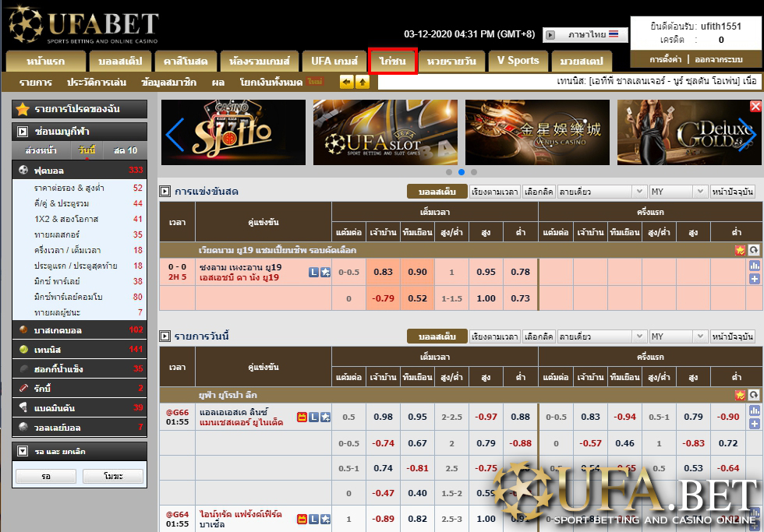Open the คาสิโนสด tab
764x532 pixels.
[186, 62]
